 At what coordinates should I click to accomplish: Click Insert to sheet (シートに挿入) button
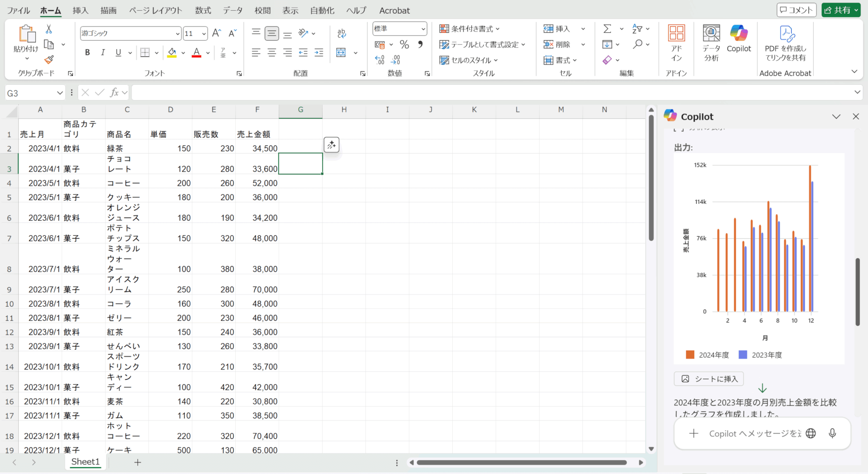click(709, 379)
